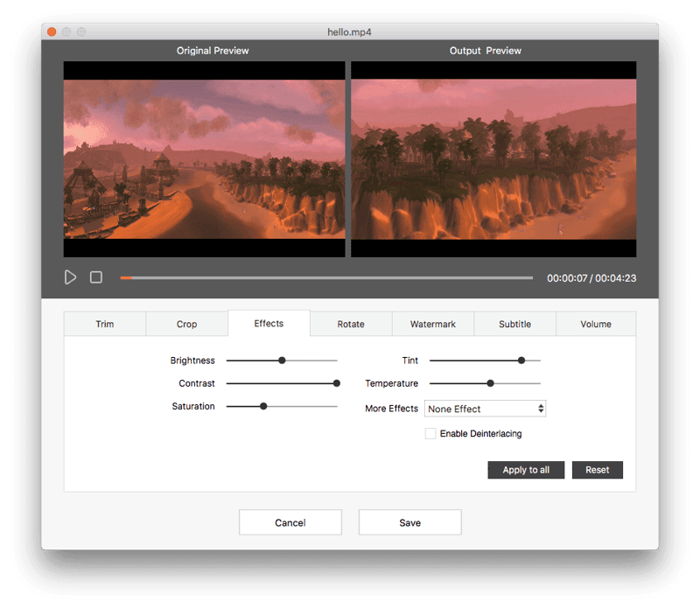Cancel the editing dialog
The width and height of the screenshot is (700, 609).
(x=290, y=522)
